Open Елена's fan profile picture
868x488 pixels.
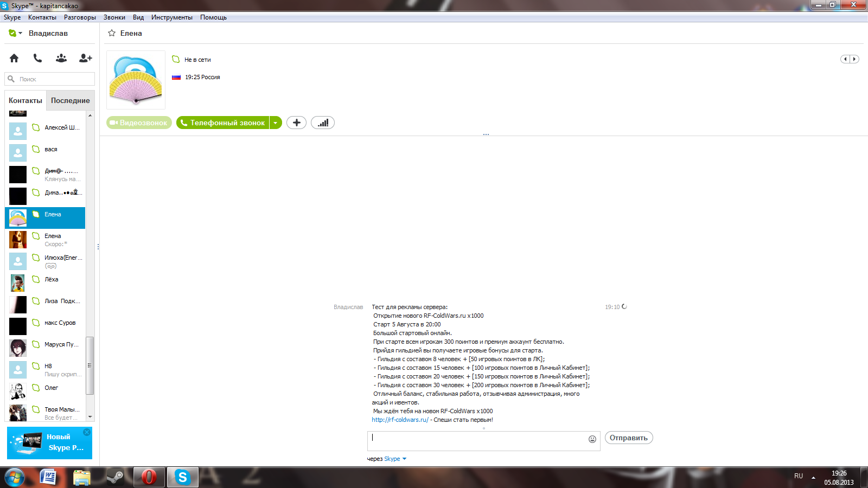[136, 80]
